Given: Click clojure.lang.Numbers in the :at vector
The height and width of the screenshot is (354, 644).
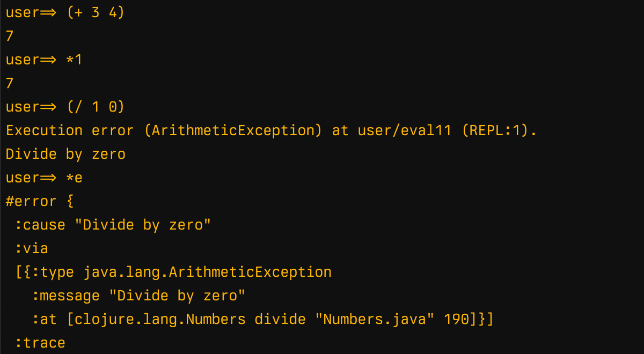Looking at the screenshot, I should [160, 319].
